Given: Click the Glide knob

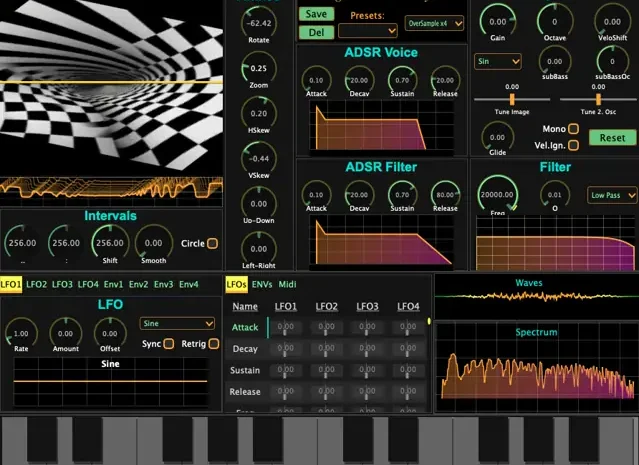Looking at the screenshot, I should pos(497,137).
